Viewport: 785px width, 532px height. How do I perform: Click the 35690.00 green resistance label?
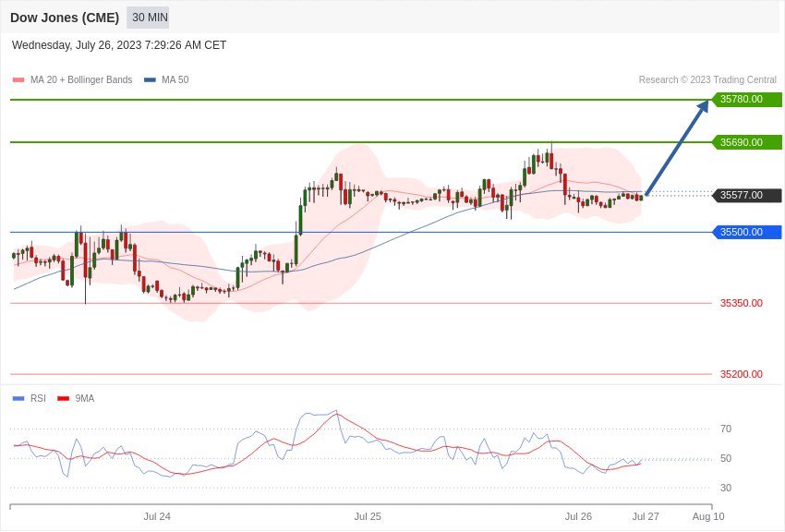pyautogui.click(x=746, y=142)
